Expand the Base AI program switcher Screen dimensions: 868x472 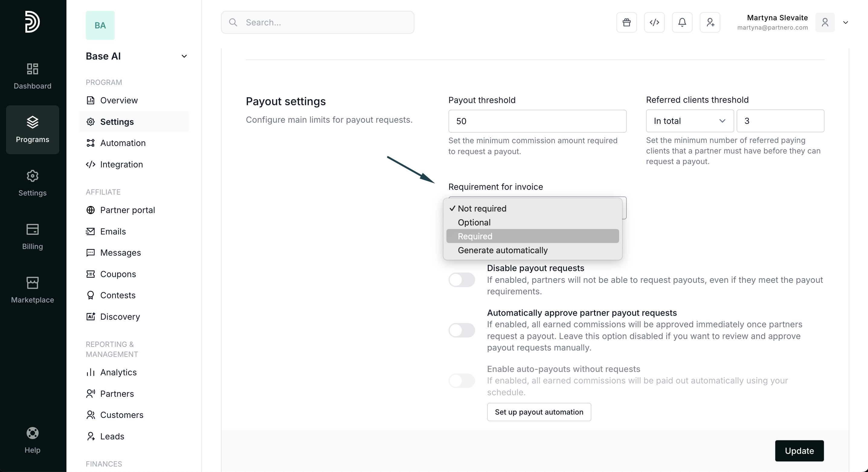coord(184,56)
